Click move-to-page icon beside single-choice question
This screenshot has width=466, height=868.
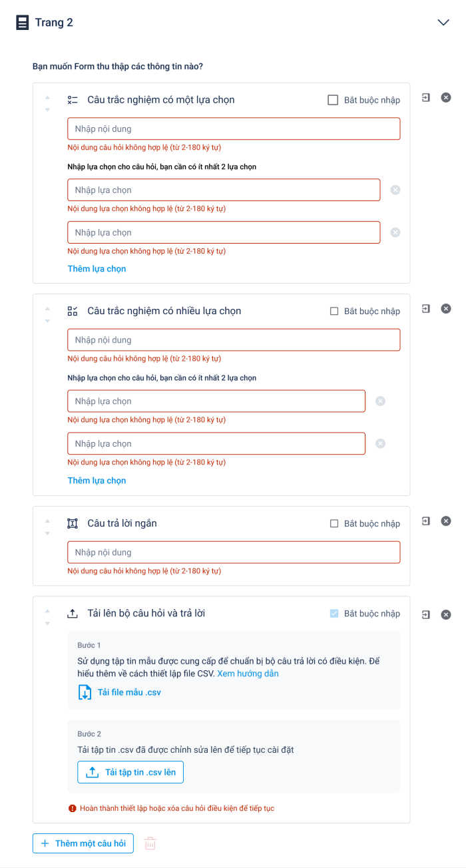coord(426,98)
